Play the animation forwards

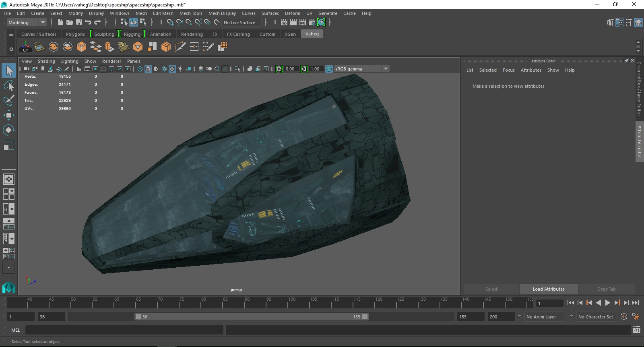608,303
